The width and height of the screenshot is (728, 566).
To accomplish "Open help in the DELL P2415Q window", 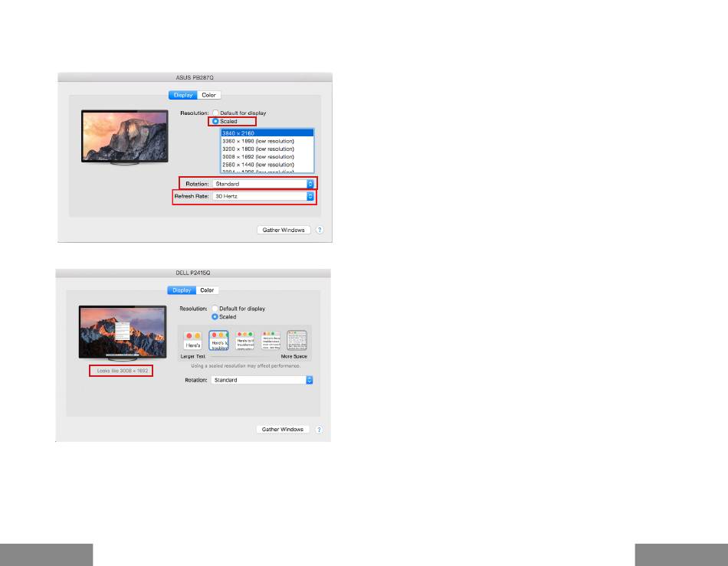I will pyautogui.click(x=319, y=430).
